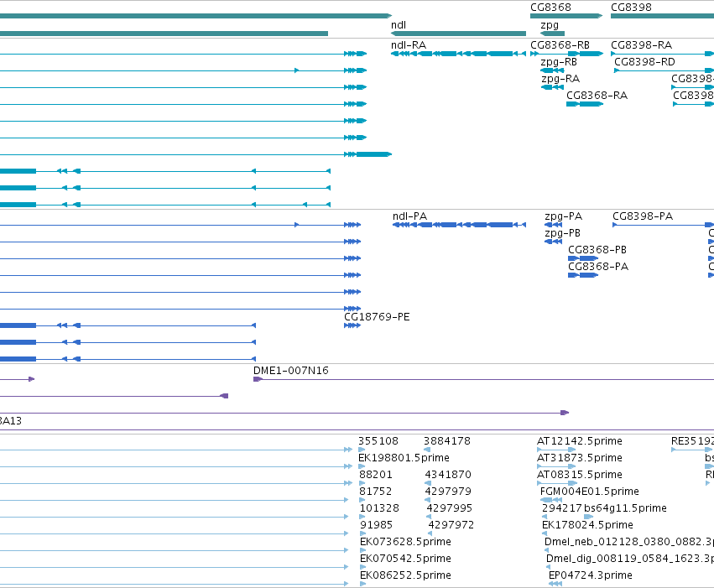Select CG8368-PB protein feature
This screenshot has height=588, width=714.
coord(583,258)
